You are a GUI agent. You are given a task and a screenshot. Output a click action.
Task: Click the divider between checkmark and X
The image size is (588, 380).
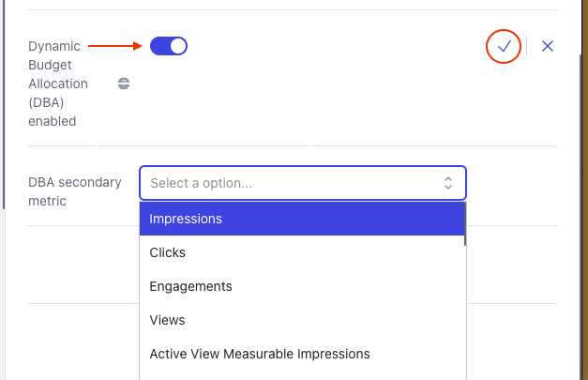pos(526,46)
